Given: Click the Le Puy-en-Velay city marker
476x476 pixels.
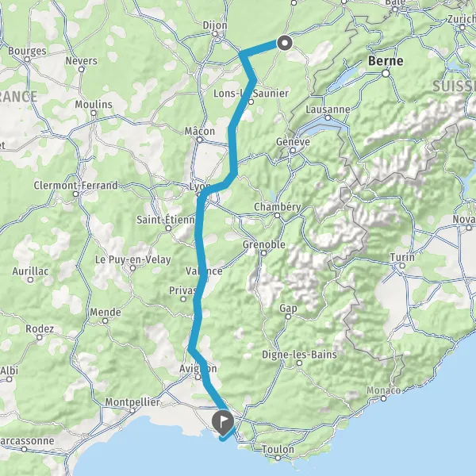Looking at the screenshot, I should point(132,268).
